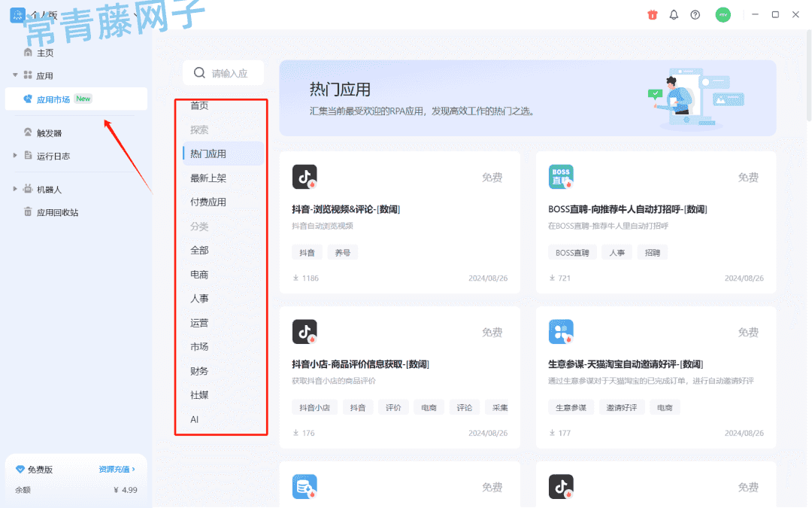Click blue database app icon below 抖音小店 card

pyautogui.click(x=304, y=487)
